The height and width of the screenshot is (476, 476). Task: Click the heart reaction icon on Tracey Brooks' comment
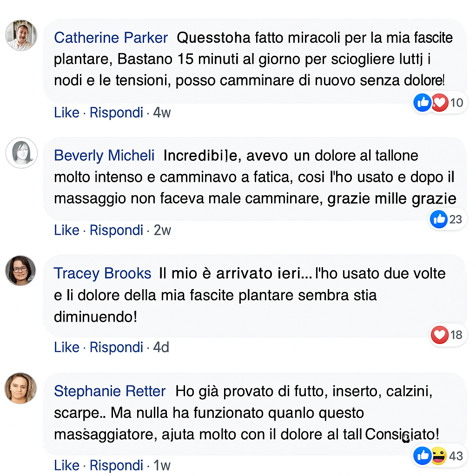(x=440, y=335)
